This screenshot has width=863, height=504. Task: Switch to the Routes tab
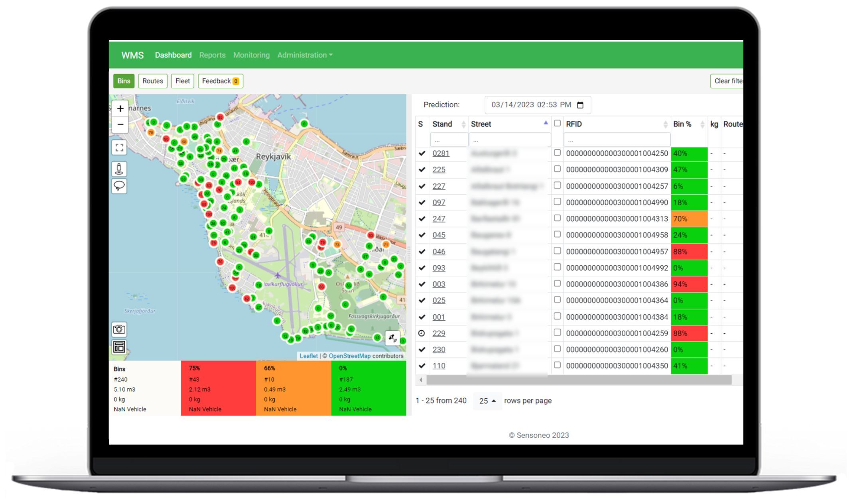[152, 81]
